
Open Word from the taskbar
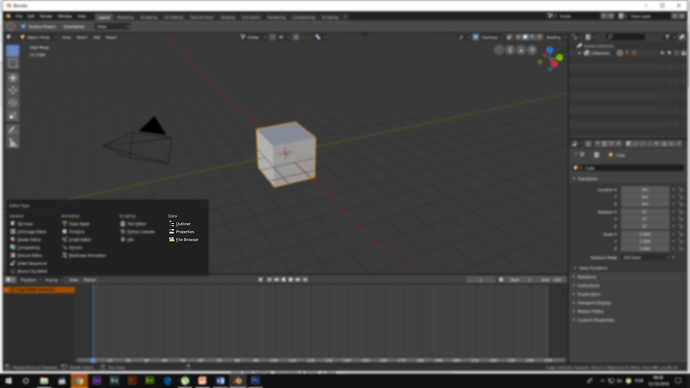220,381
